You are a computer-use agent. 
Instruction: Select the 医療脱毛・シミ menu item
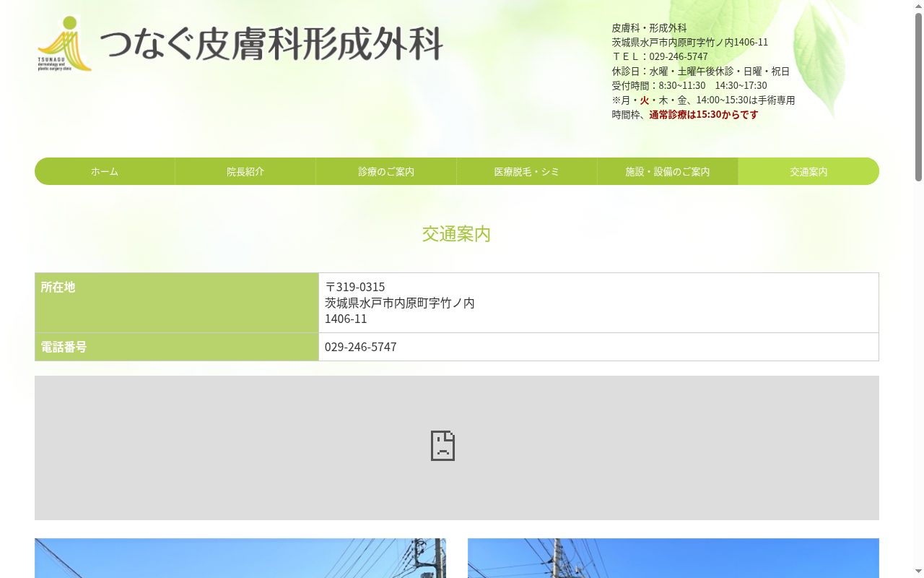coord(527,171)
